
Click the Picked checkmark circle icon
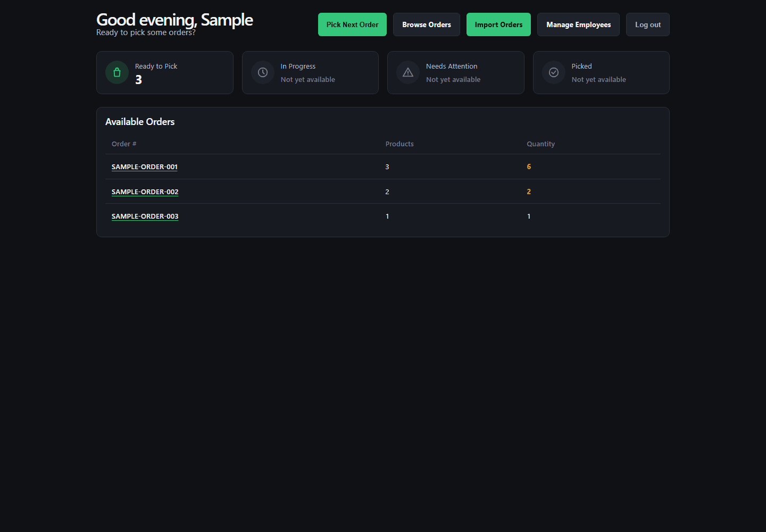coord(554,72)
